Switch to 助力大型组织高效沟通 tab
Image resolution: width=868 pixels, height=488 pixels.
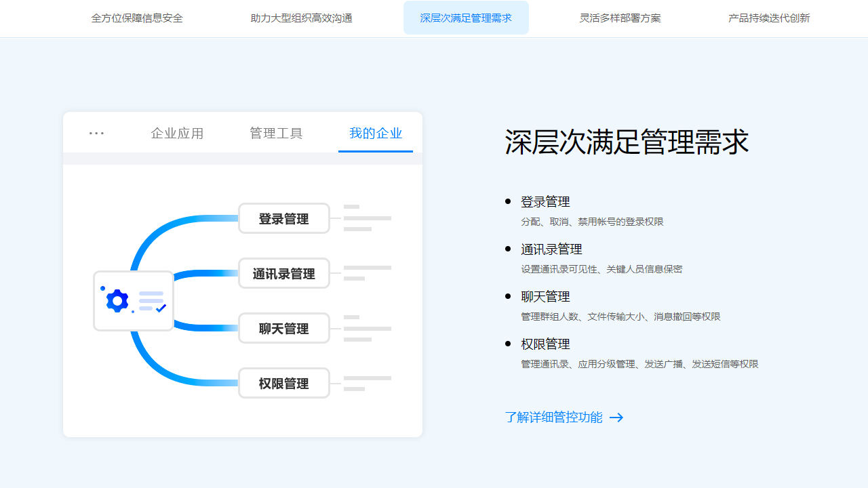(x=302, y=18)
